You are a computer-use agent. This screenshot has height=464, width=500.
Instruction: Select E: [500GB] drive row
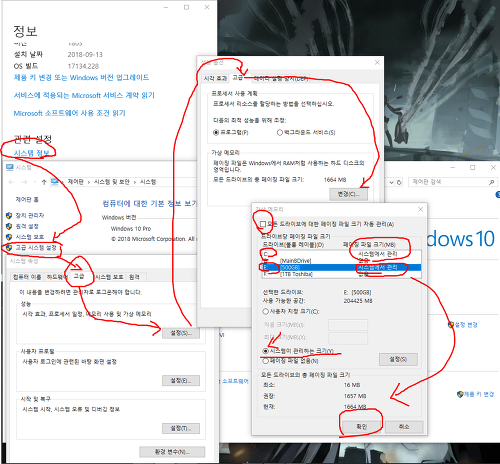(x=341, y=267)
